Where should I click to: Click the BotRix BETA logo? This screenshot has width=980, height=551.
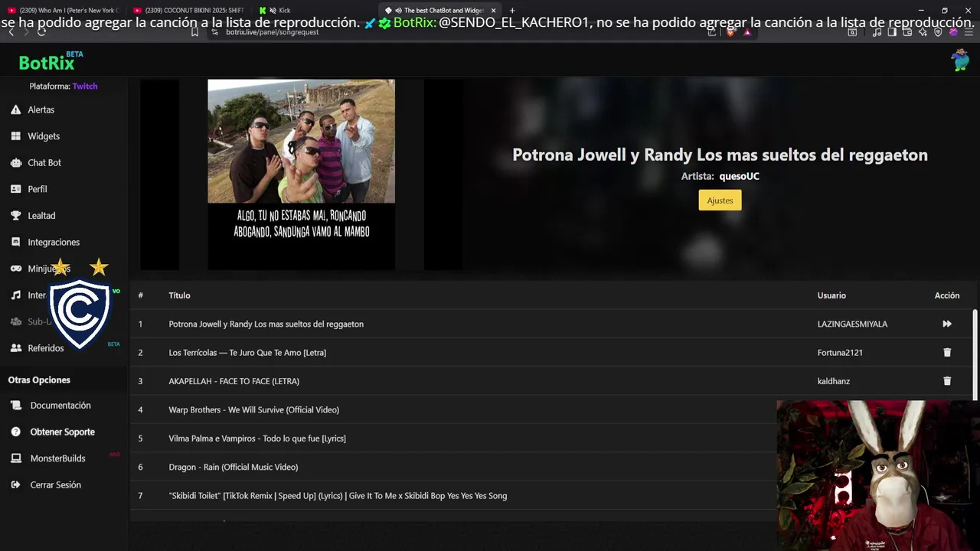coord(51,61)
